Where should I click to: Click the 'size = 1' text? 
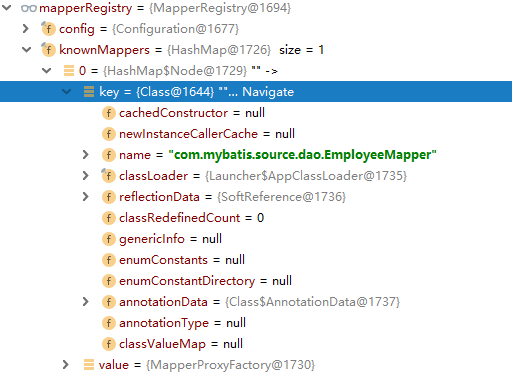(301, 50)
